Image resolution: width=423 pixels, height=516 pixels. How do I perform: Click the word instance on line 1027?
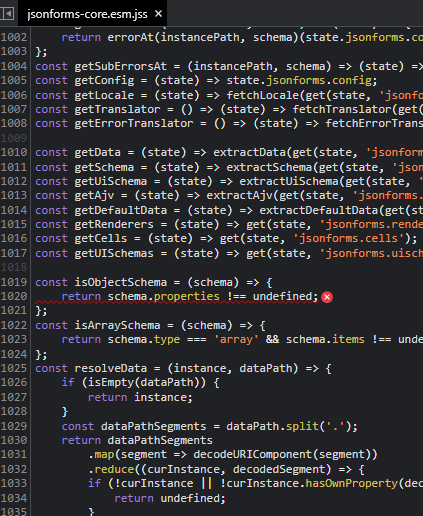click(x=160, y=397)
